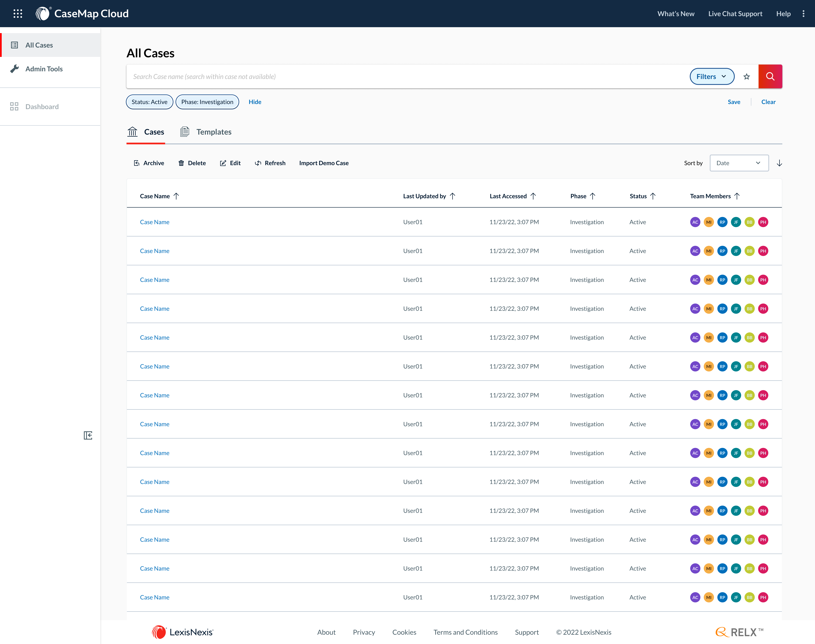Click the CaseMap Cloud logo
Image resolution: width=815 pixels, height=644 pixels.
(82, 14)
